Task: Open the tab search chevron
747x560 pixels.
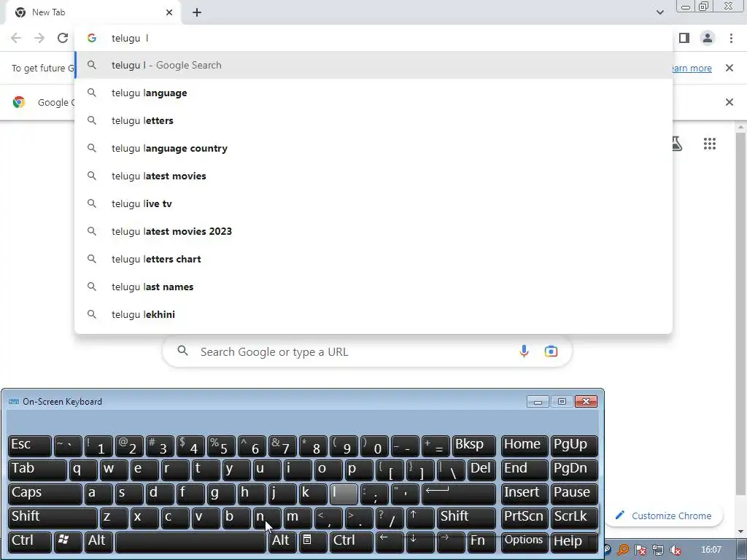Action: pos(659,12)
